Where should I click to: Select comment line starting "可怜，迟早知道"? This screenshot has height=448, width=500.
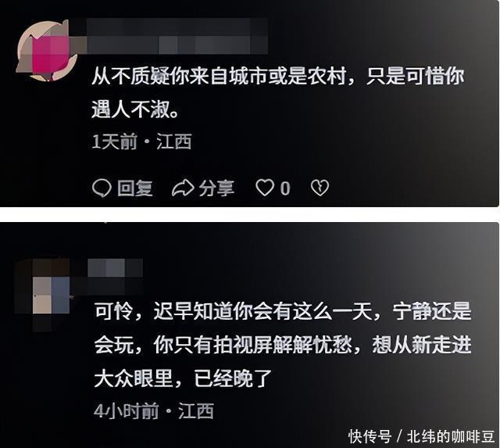(x=283, y=311)
